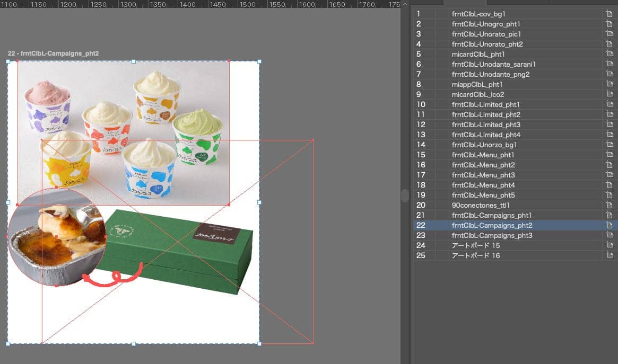Click row number 22 in artboards list
The width and height of the screenshot is (618, 364).
point(421,225)
